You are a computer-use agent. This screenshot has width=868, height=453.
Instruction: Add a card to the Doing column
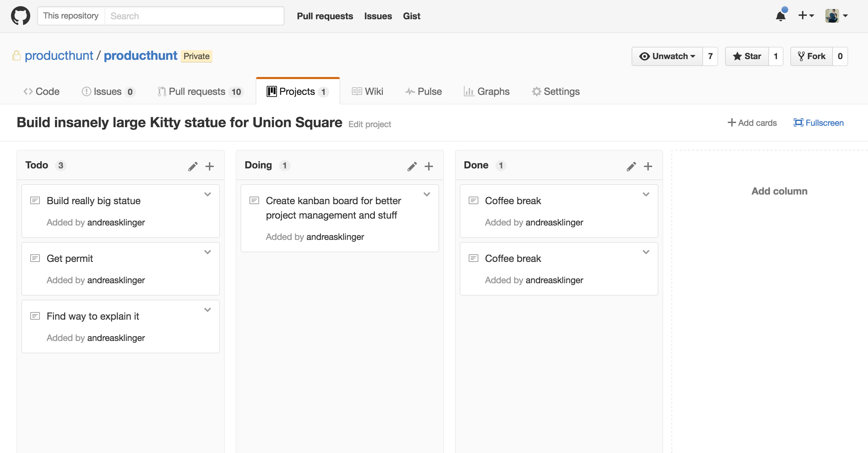(429, 166)
